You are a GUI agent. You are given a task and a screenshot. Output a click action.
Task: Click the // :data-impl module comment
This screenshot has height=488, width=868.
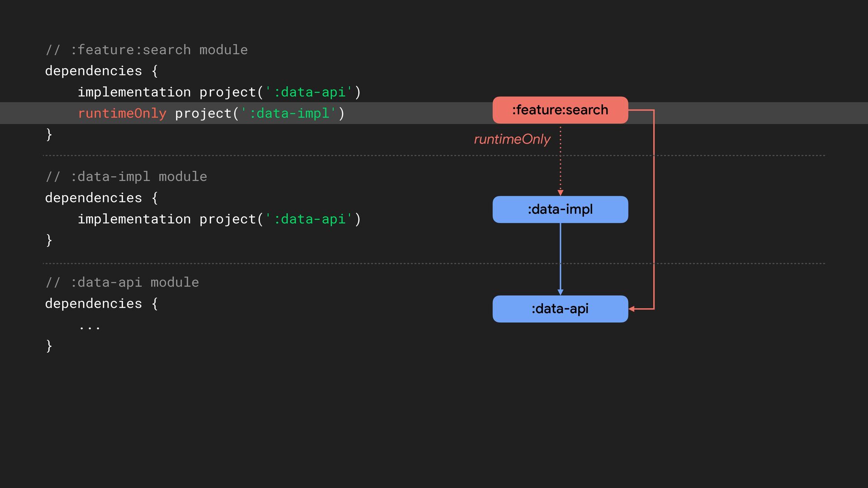point(126,177)
